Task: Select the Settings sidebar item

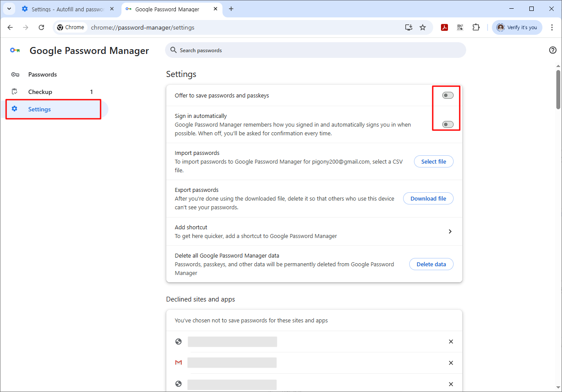Action: tap(54, 109)
